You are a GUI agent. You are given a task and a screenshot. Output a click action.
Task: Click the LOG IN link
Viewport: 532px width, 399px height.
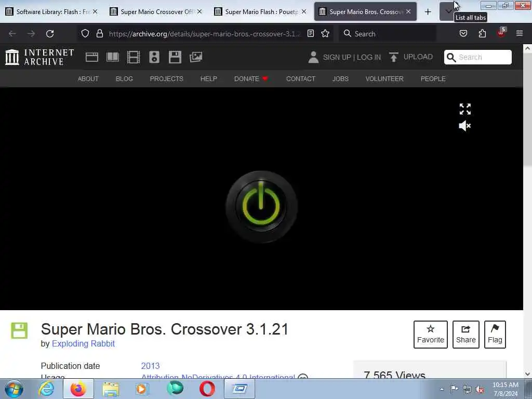[369, 57]
